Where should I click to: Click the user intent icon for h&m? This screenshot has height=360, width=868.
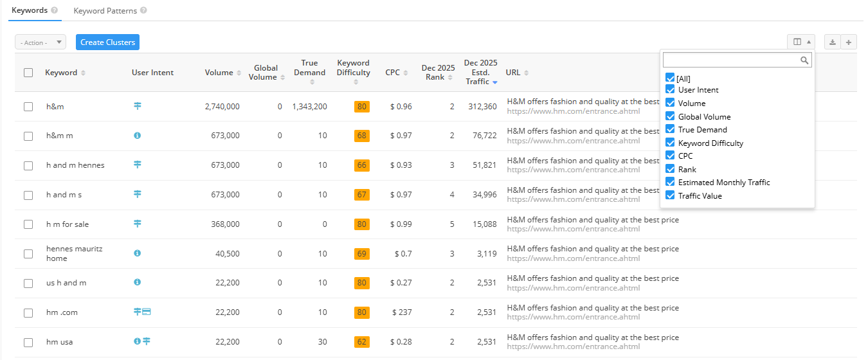[x=138, y=106]
